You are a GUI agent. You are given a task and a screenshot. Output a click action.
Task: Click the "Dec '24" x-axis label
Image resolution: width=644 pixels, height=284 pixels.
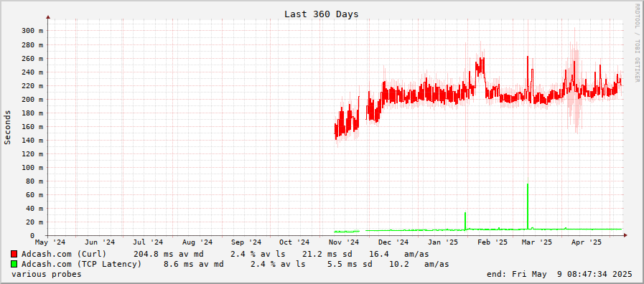pyautogui.click(x=393, y=242)
